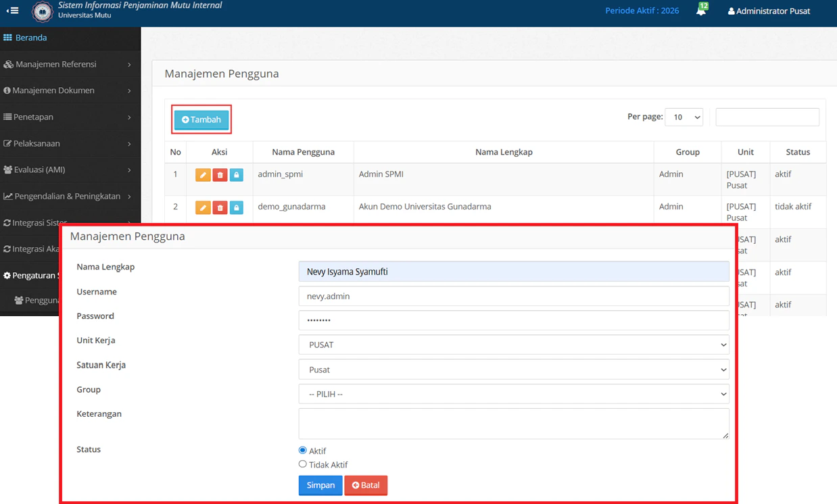Viewport: 837px width, 504px height.
Task: Expand Pelaksanaan sidebar menu
Action: click(x=70, y=143)
